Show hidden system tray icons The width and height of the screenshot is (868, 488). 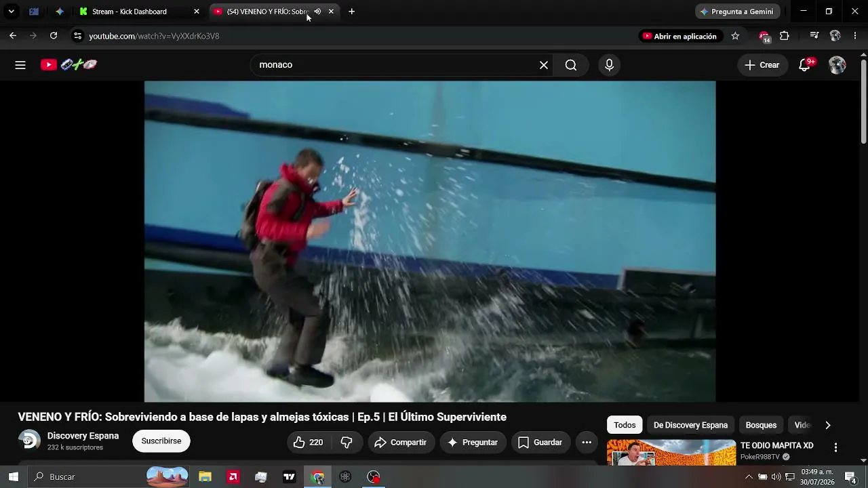[x=749, y=477]
